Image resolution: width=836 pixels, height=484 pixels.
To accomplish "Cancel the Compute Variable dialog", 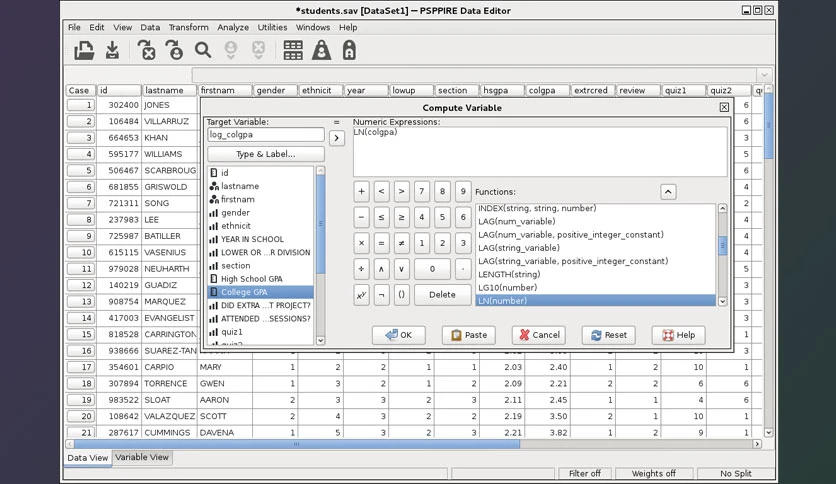I will click(538, 335).
